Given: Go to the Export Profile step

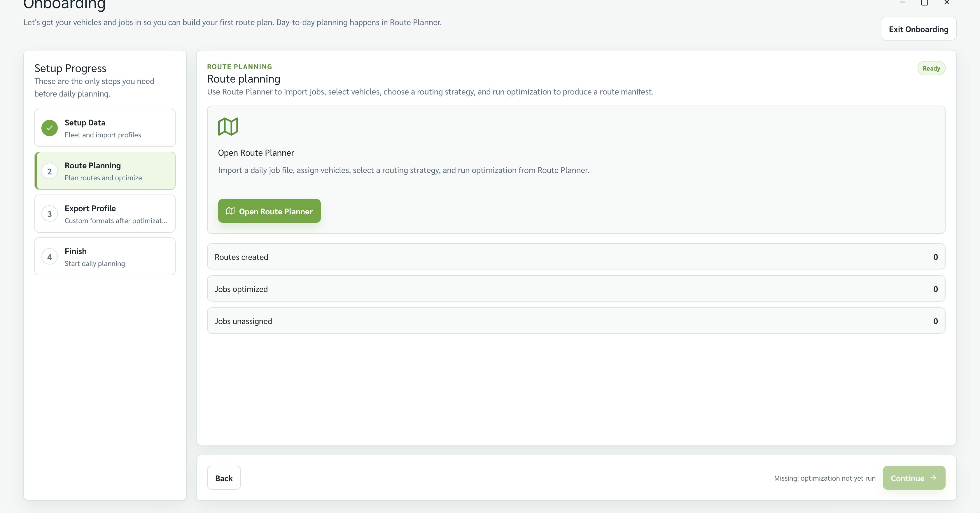Looking at the screenshot, I should click(x=105, y=214).
